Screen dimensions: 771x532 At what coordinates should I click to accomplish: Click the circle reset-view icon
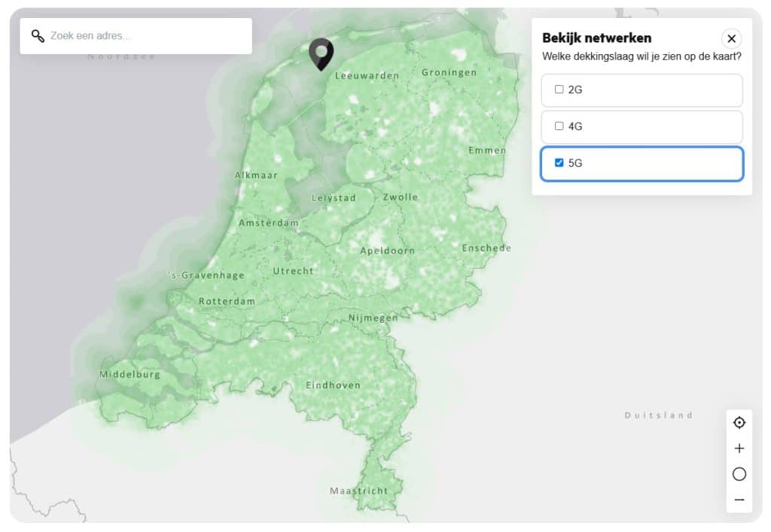point(739,474)
